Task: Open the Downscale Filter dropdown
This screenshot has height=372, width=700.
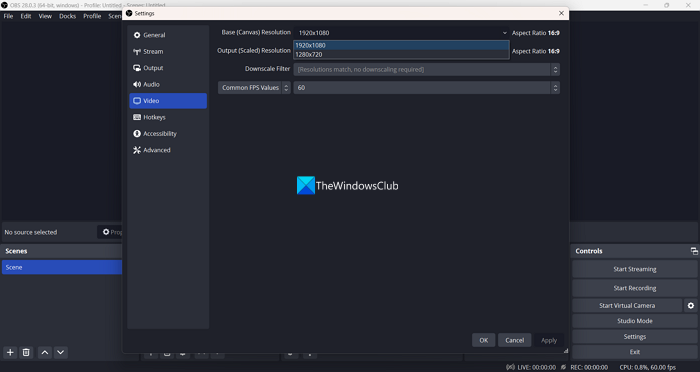Action: coord(426,69)
